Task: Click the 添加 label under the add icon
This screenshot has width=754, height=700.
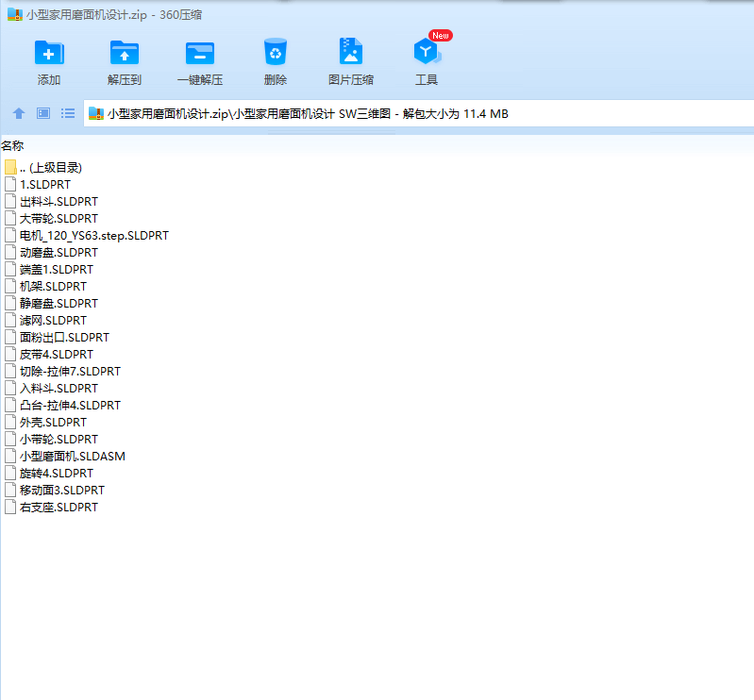Action: [49, 80]
